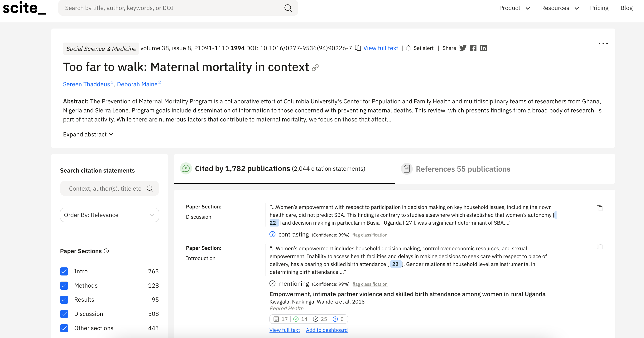
Task: Click Add to dashboard link
Action: pyautogui.click(x=327, y=330)
